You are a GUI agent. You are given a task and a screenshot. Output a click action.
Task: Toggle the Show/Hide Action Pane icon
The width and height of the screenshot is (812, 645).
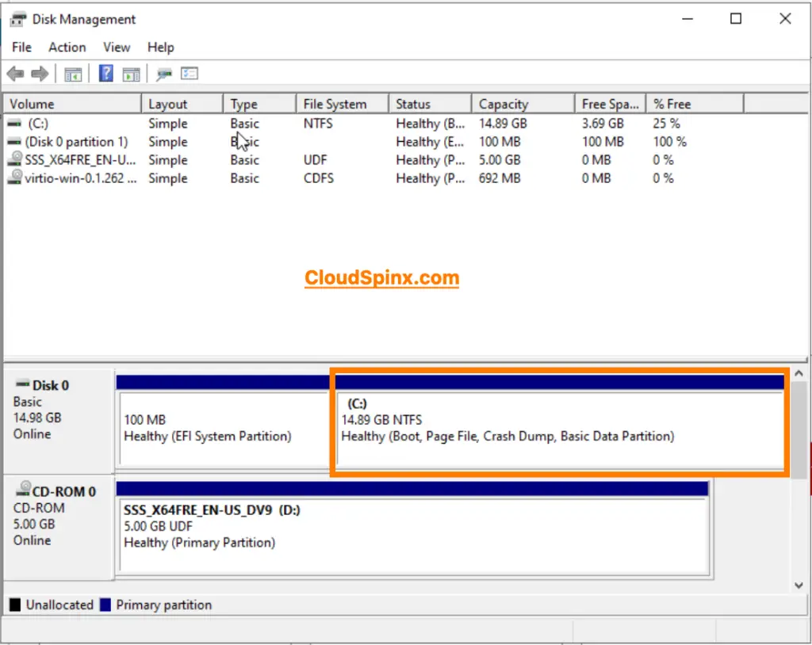tap(131, 73)
